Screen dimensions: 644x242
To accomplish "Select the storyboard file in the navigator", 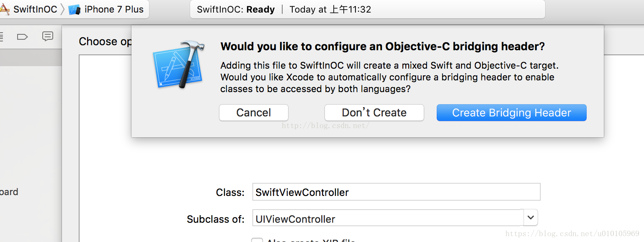I will pos(9,192).
